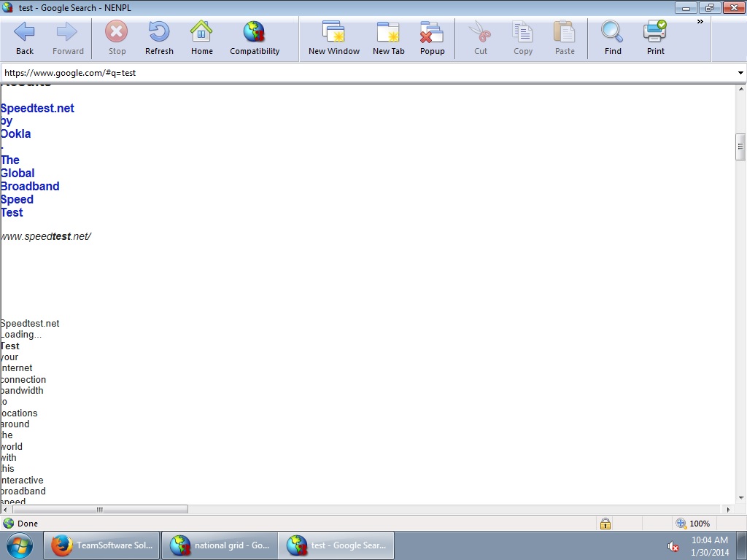
Task: Expand the toolbar overflow chevron
Action: [x=700, y=21]
